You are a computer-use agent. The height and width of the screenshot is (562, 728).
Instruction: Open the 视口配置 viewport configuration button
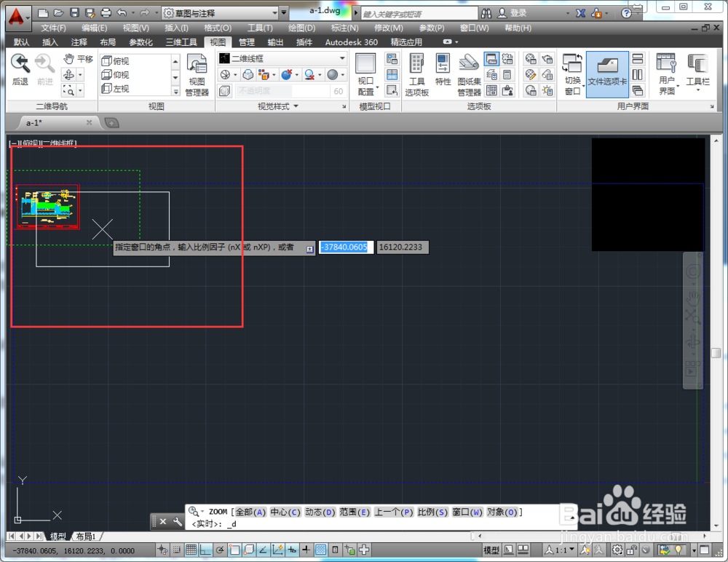point(366,74)
